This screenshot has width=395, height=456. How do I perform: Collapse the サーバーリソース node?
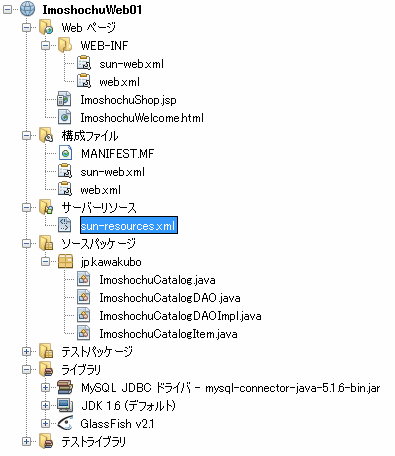(x=27, y=207)
